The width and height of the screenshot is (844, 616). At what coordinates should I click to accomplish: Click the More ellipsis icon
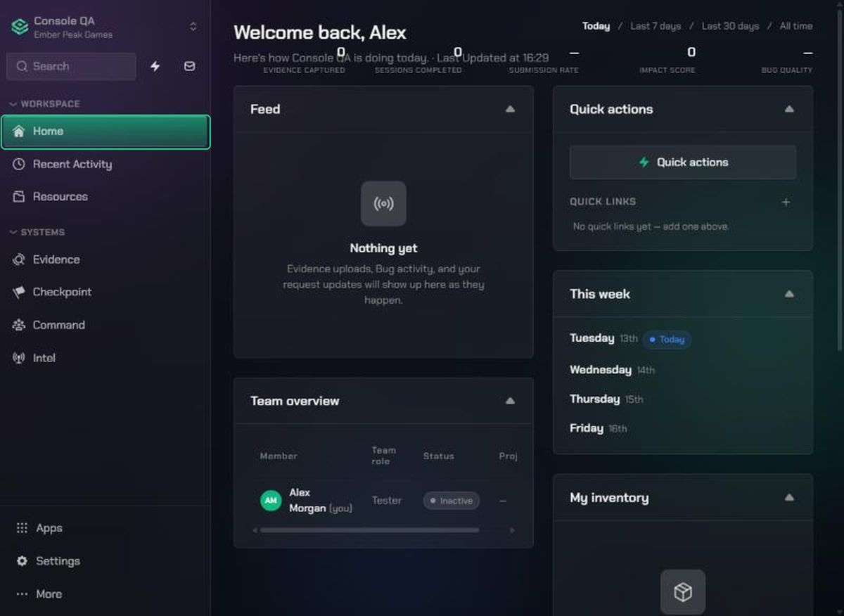click(x=22, y=594)
